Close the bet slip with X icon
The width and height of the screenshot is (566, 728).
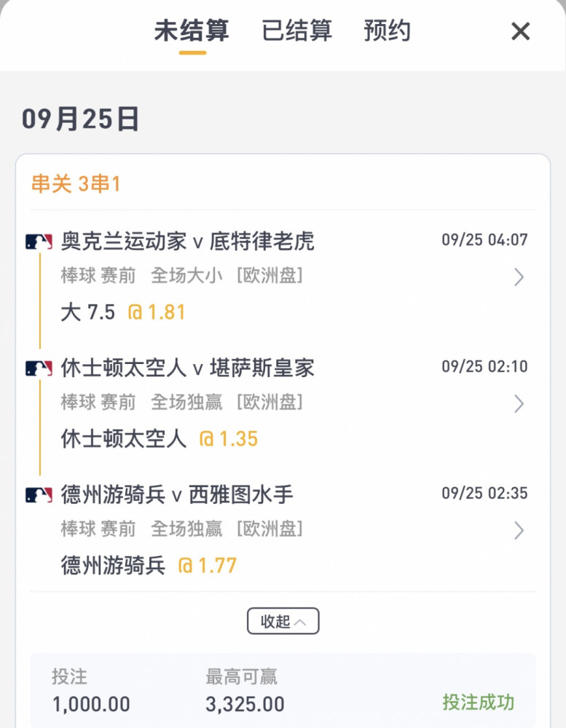pyautogui.click(x=520, y=31)
